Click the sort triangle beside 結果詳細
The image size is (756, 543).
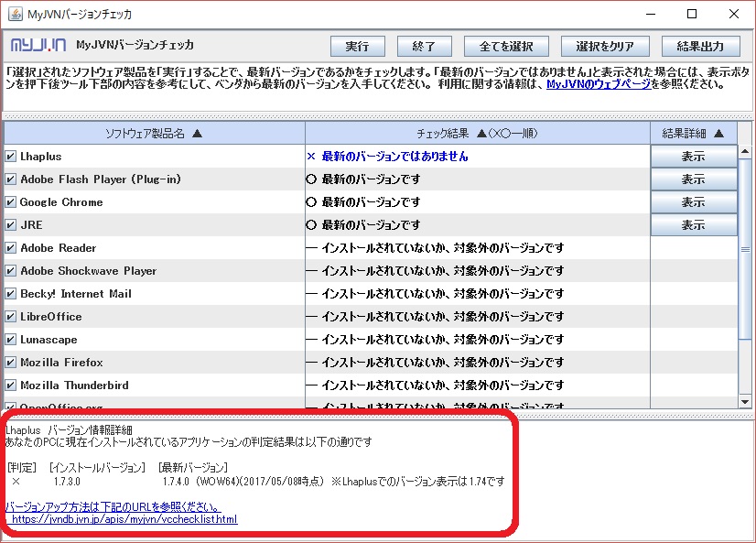coord(718,134)
